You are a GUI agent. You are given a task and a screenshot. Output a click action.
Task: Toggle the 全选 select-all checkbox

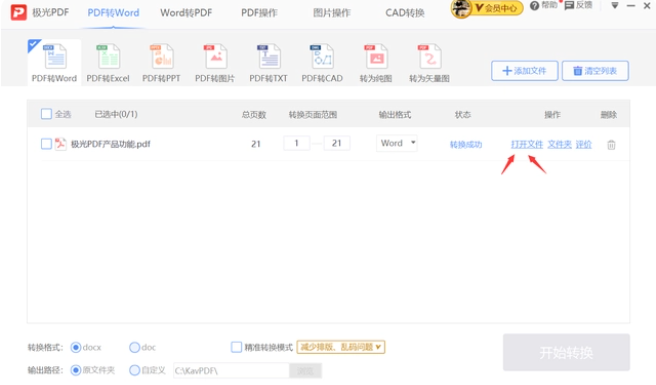point(46,114)
